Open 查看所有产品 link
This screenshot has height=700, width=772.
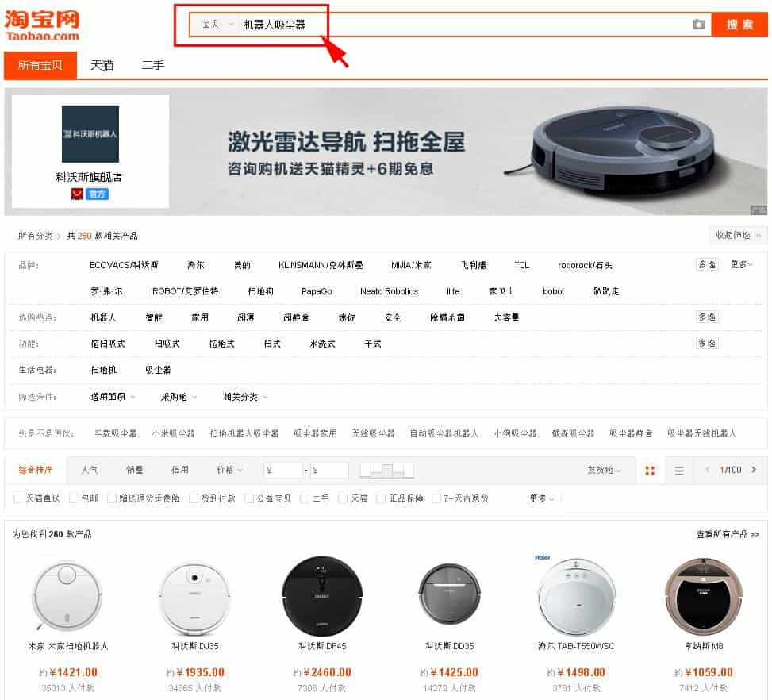(728, 534)
